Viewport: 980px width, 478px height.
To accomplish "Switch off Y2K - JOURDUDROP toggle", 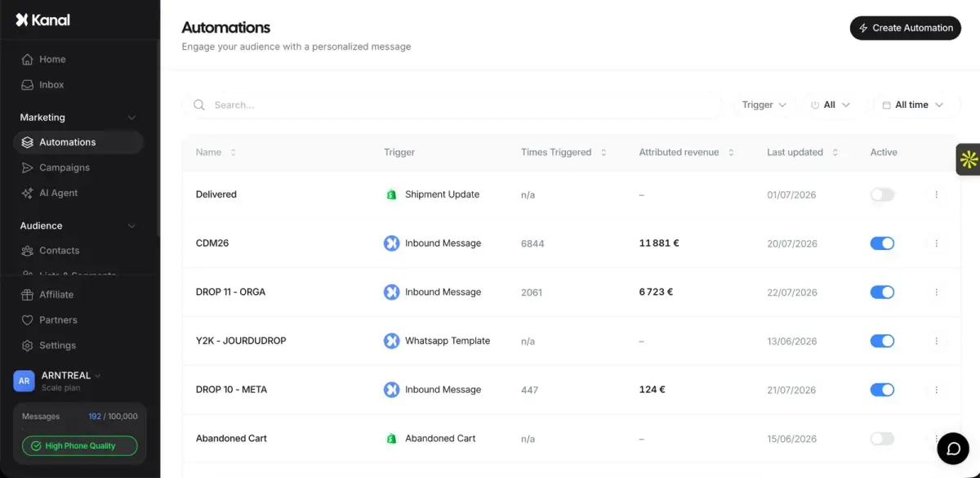I will [x=882, y=341].
